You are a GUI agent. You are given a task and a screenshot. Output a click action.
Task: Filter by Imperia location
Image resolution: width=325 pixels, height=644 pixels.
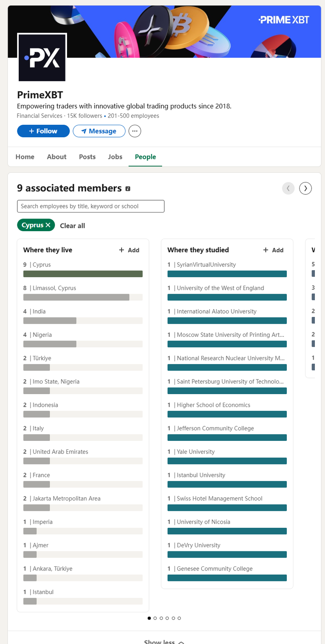point(83,526)
